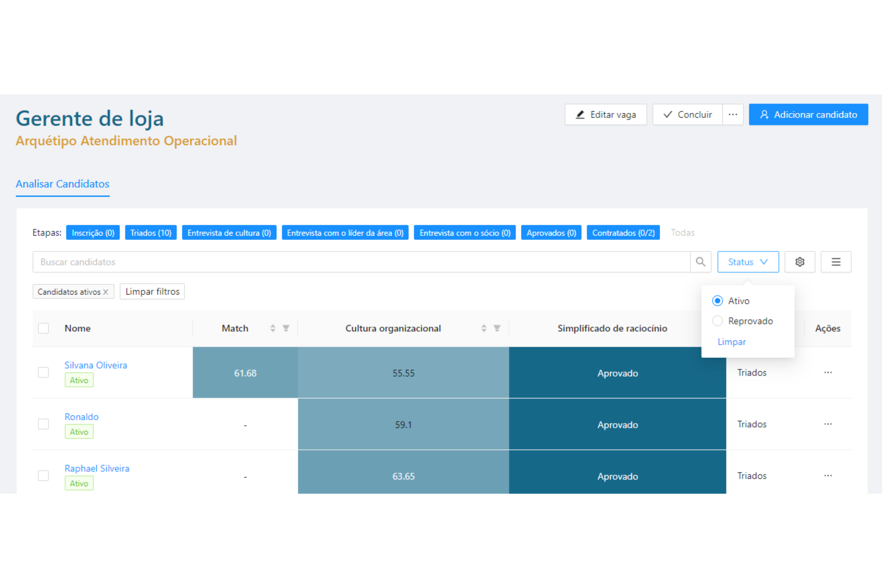Check the select-all header checkbox
The width and height of the screenshot is (882, 588).
[43, 328]
